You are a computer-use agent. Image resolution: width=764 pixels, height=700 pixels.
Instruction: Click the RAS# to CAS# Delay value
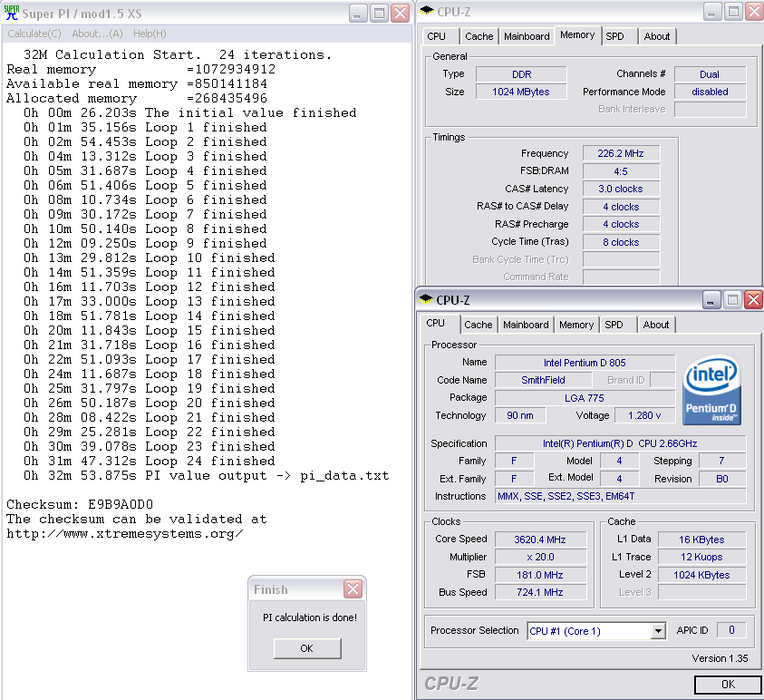tap(621, 207)
